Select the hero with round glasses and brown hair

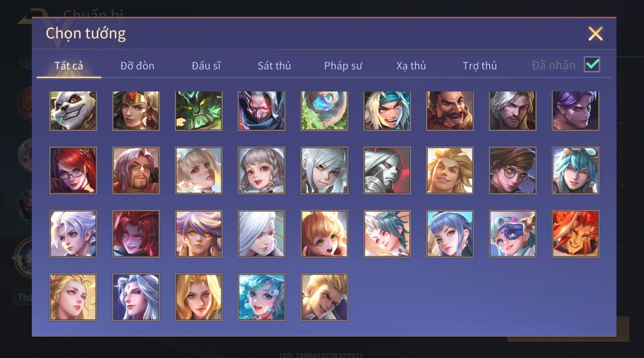(513, 170)
